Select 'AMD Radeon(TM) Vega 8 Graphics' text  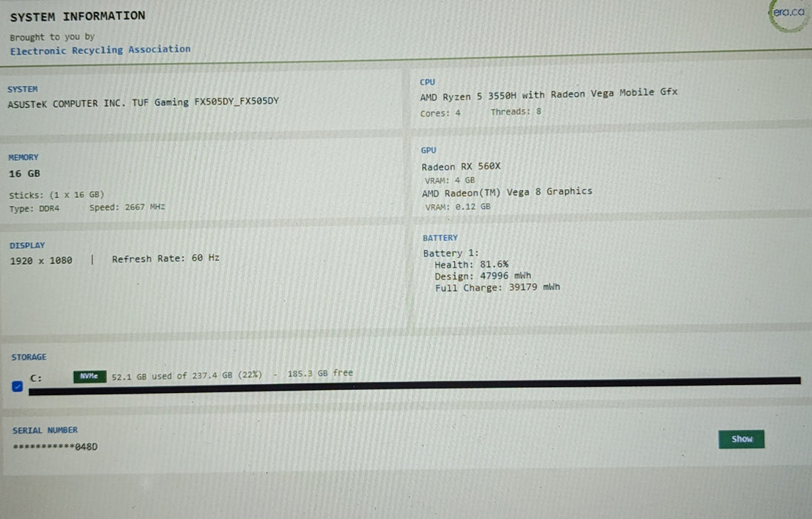507,192
